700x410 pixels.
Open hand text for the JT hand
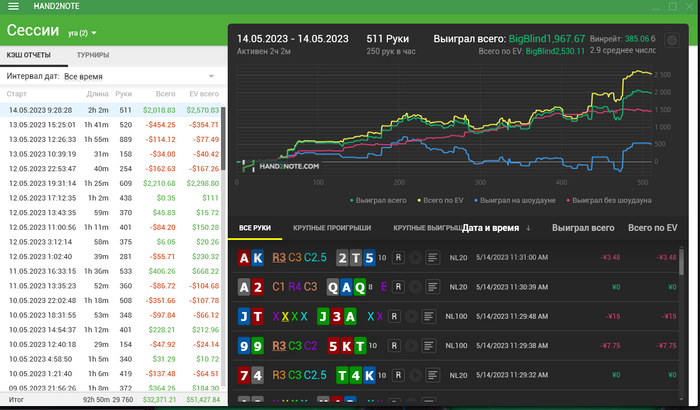pyautogui.click(x=429, y=316)
